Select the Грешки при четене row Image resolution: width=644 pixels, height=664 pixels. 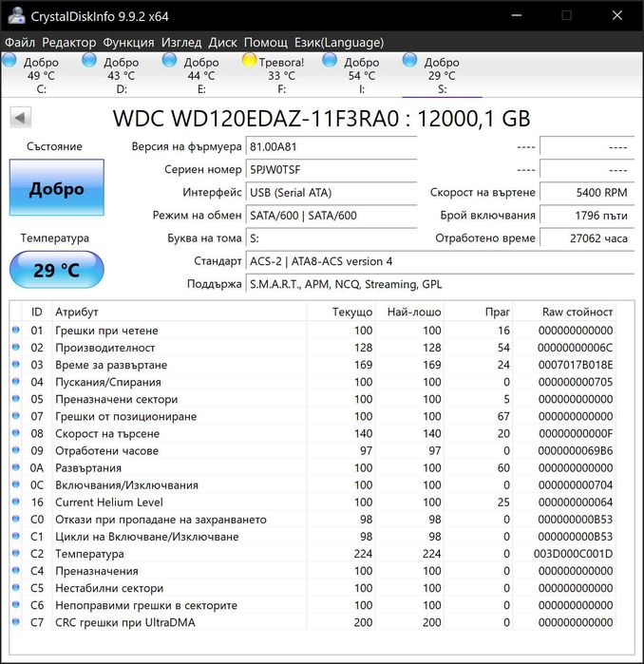(x=313, y=331)
